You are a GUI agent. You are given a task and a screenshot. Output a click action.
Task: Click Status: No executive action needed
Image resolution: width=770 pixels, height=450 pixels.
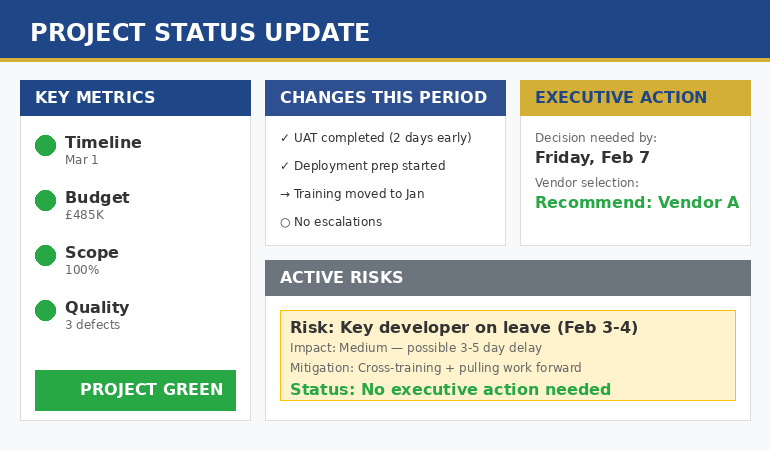pos(450,390)
